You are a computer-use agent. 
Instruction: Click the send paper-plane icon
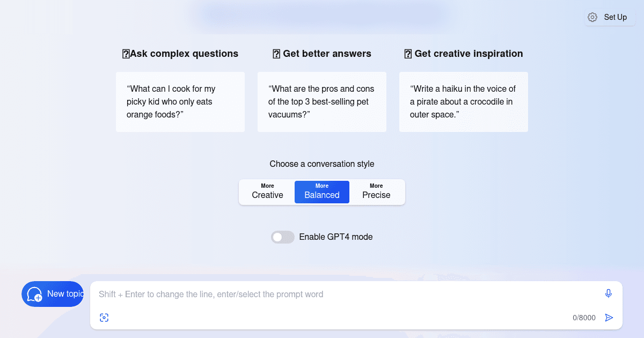click(609, 317)
